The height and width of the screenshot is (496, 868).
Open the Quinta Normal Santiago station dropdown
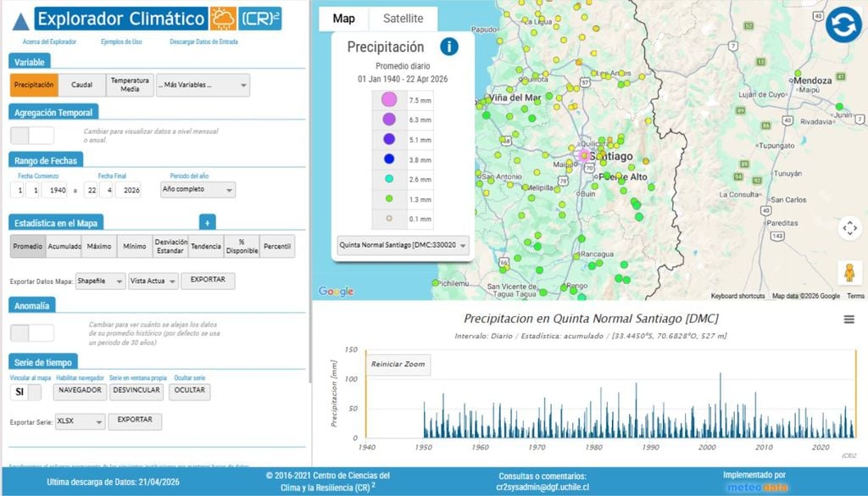click(403, 245)
